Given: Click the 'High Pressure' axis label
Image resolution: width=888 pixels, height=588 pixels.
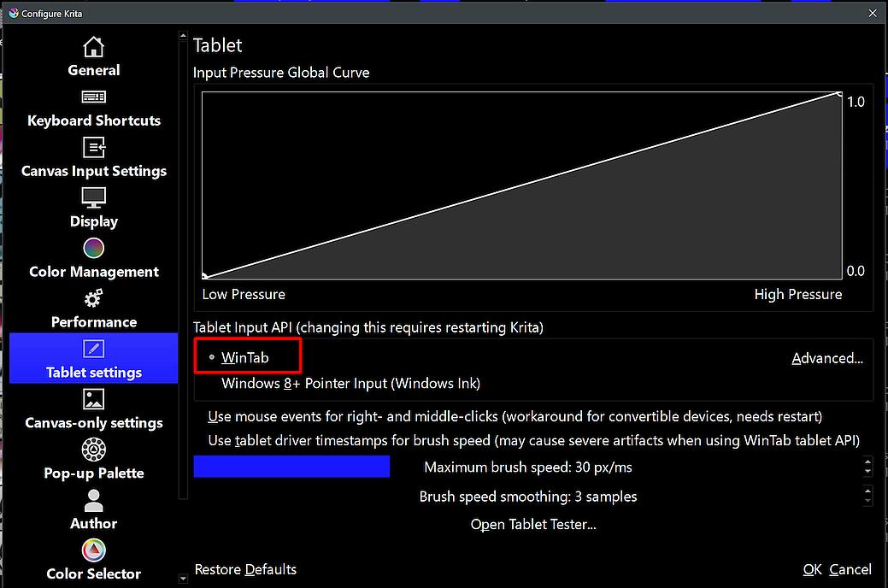Looking at the screenshot, I should (x=798, y=295).
